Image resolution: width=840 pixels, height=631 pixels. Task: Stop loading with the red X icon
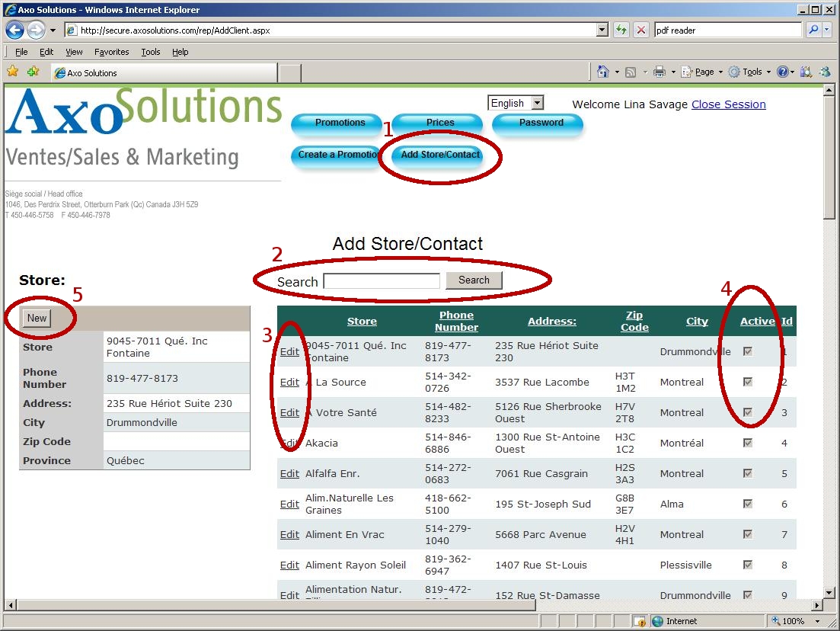640,30
